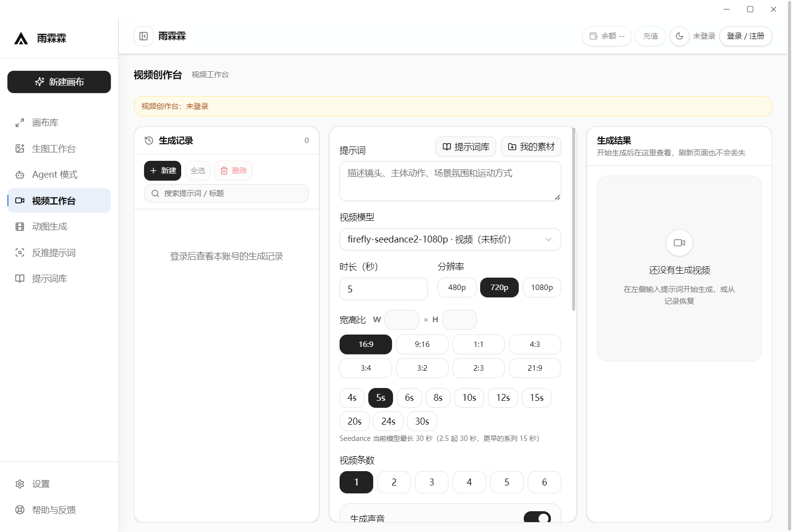Click the 新建画布 new canvas button
The image size is (792, 532).
[59, 82]
